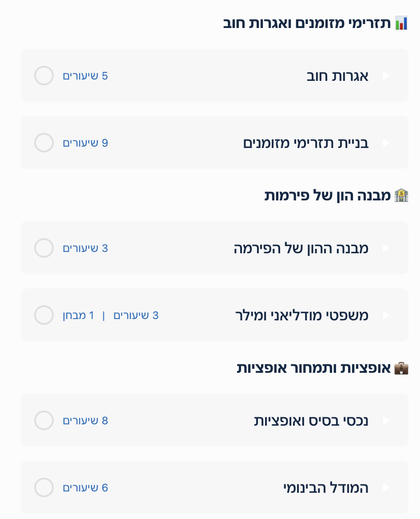Expand the נכסי בסיס ואופציות arrow

(386, 421)
